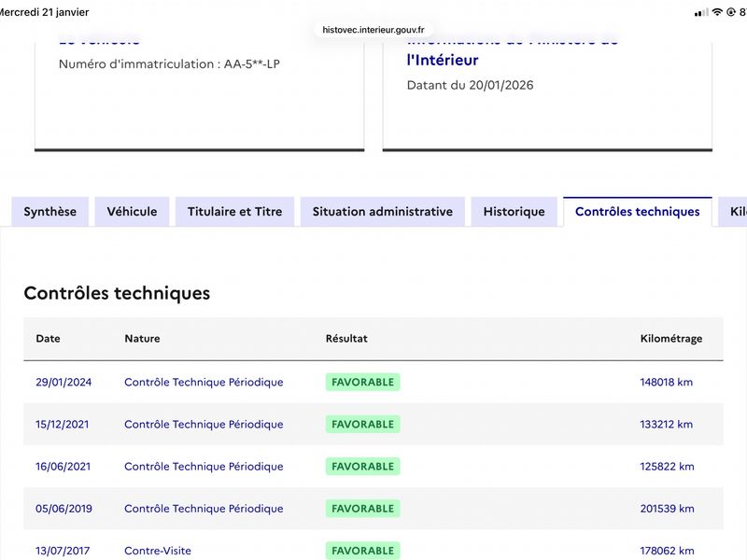Open the partially visible Kilométrage tab
The image size is (747, 560).
(x=736, y=212)
